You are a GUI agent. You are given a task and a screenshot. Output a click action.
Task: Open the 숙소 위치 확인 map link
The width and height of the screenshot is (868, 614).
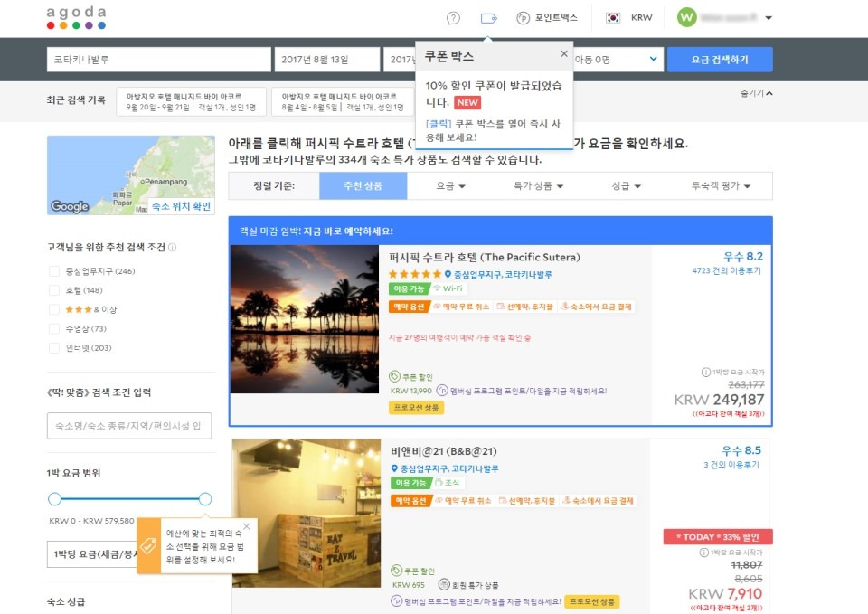(181, 206)
